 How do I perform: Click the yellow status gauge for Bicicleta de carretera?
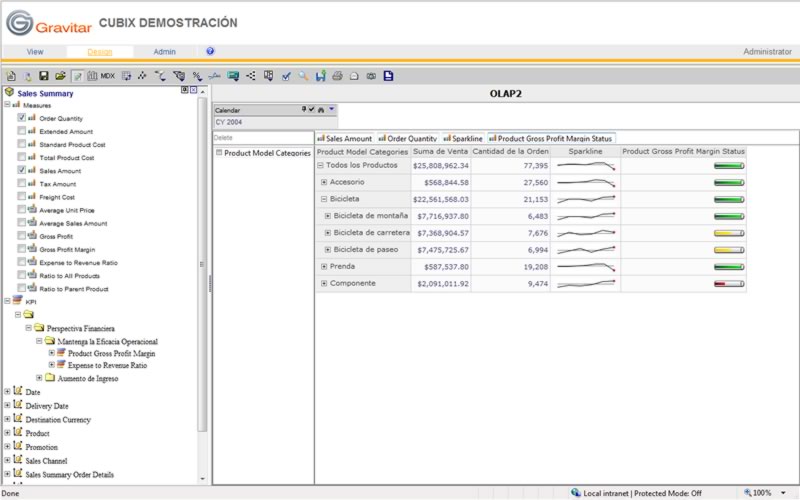tap(729, 233)
